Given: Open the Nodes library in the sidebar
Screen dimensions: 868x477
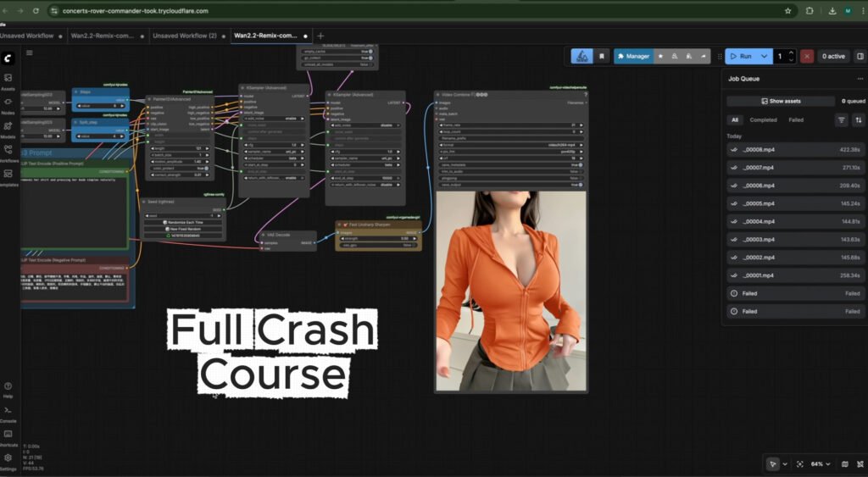Looking at the screenshot, I should 8,104.
